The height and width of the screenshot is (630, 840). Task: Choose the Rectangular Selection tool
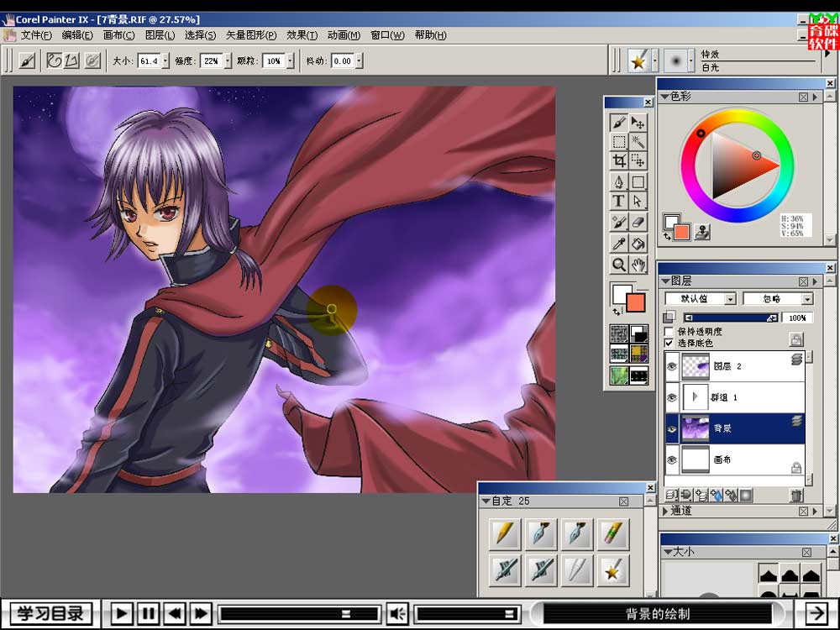619,142
